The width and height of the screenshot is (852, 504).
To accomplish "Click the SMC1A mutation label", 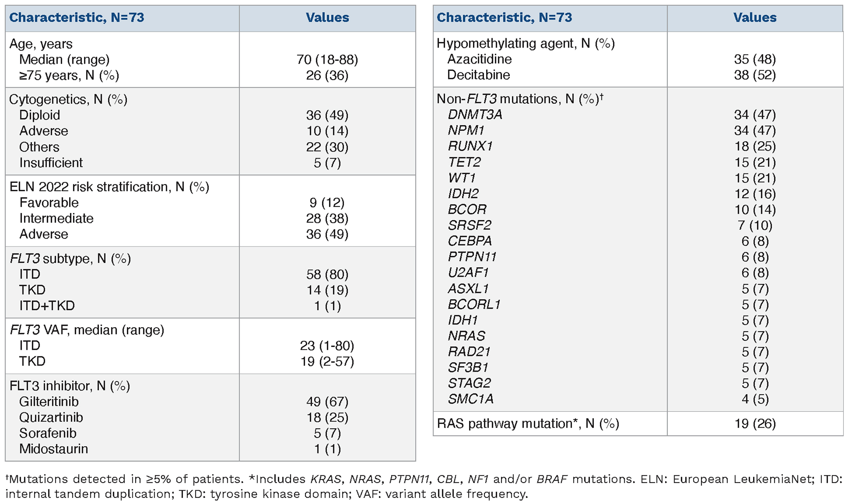I will tap(470, 399).
